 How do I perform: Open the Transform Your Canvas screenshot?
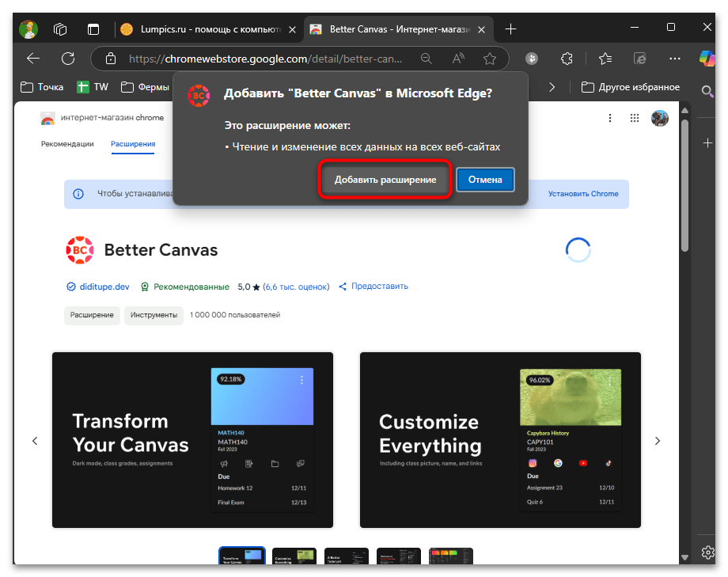click(192, 440)
